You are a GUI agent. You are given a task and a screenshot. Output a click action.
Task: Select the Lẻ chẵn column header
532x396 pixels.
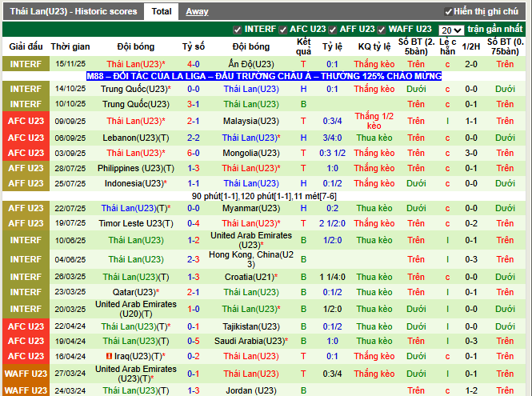[x=447, y=46]
